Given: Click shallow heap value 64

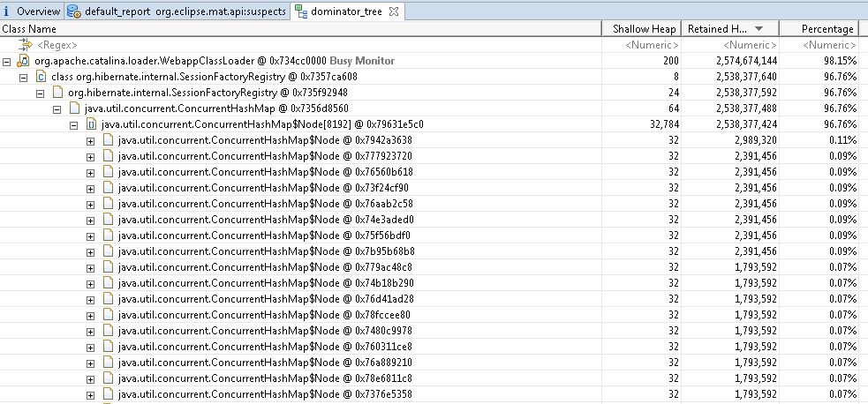Looking at the screenshot, I should pos(673,108).
